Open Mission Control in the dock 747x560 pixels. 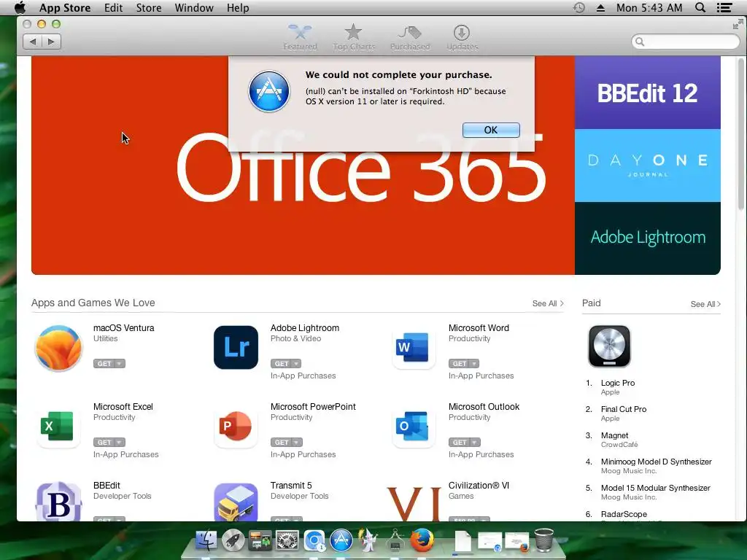(x=260, y=541)
